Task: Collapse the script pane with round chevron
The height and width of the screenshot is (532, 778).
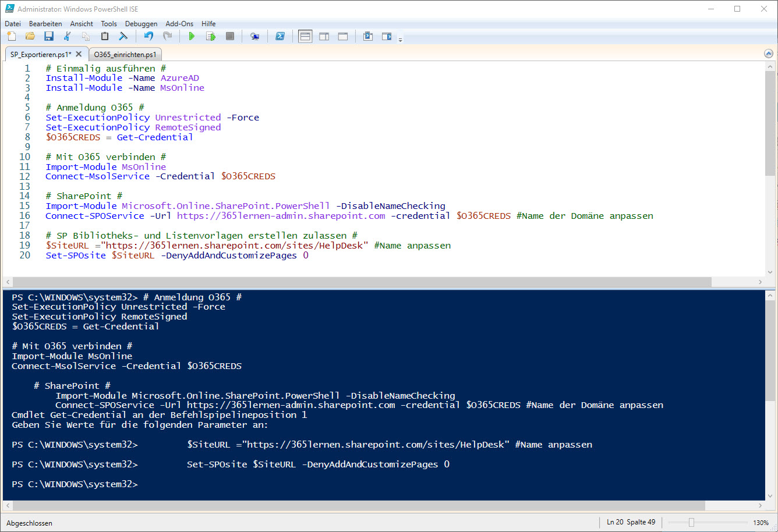Action: coord(769,54)
